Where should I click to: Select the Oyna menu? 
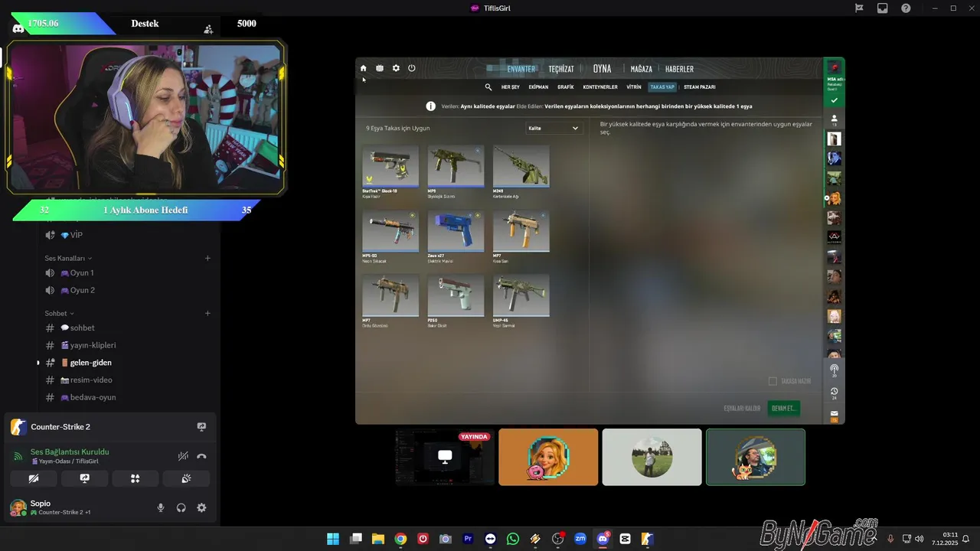click(602, 69)
